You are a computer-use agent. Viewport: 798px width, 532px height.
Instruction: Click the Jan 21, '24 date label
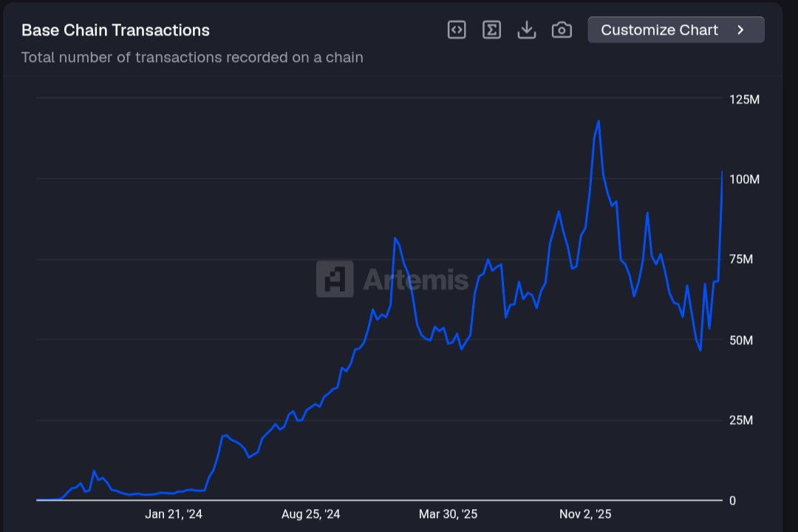click(x=174, y=514)
